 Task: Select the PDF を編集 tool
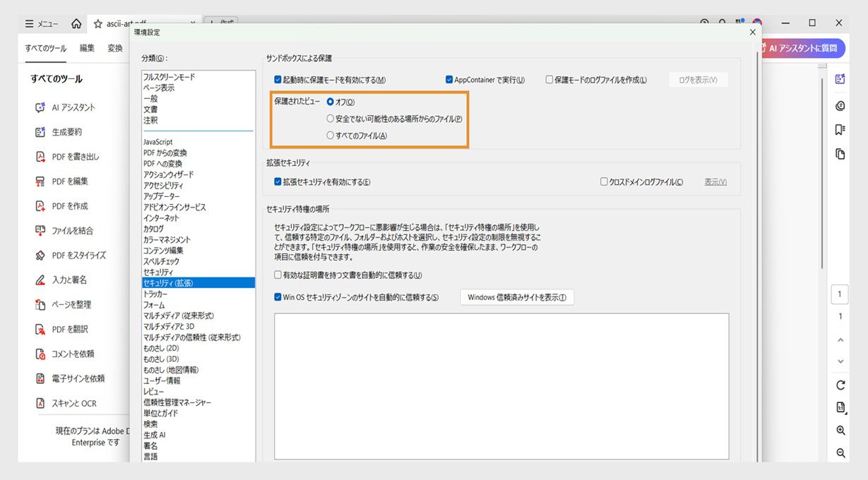[x=64, y=181]
